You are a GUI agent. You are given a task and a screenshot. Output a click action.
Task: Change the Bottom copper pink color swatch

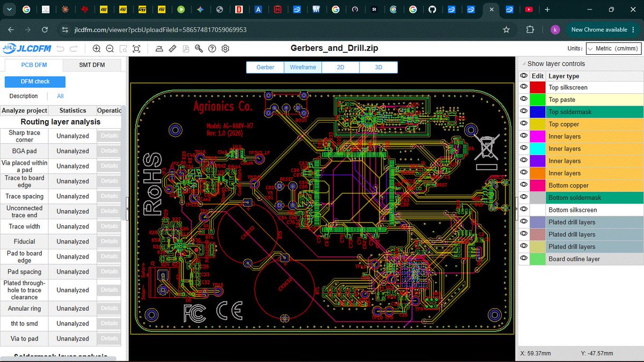(538, 186)
